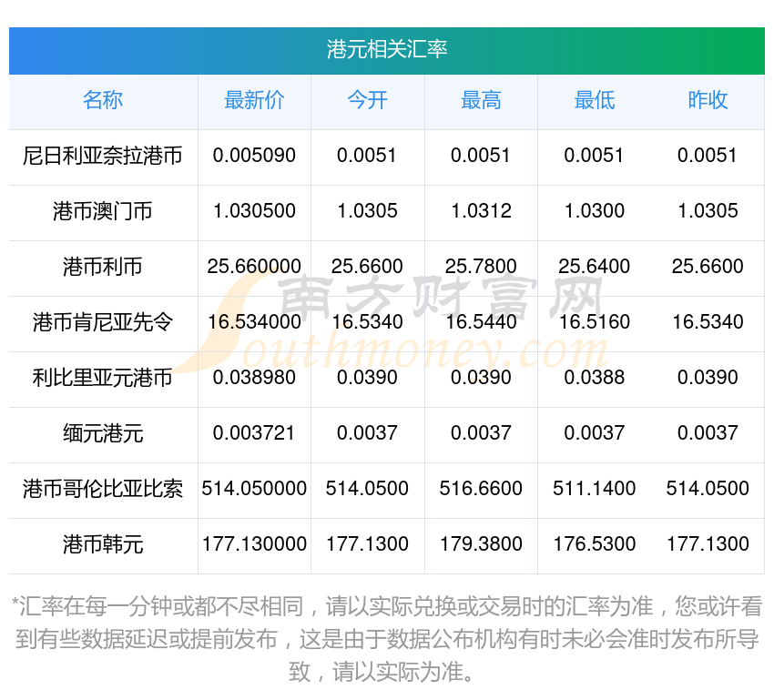The width and height of the screenshot is (774, 700).
Task: Click the 最高 column header
Action: click(x=481, y=100)
